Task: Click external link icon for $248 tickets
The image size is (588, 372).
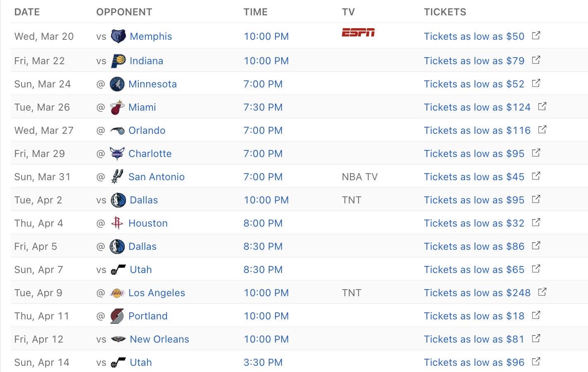Action: point(542,292)
